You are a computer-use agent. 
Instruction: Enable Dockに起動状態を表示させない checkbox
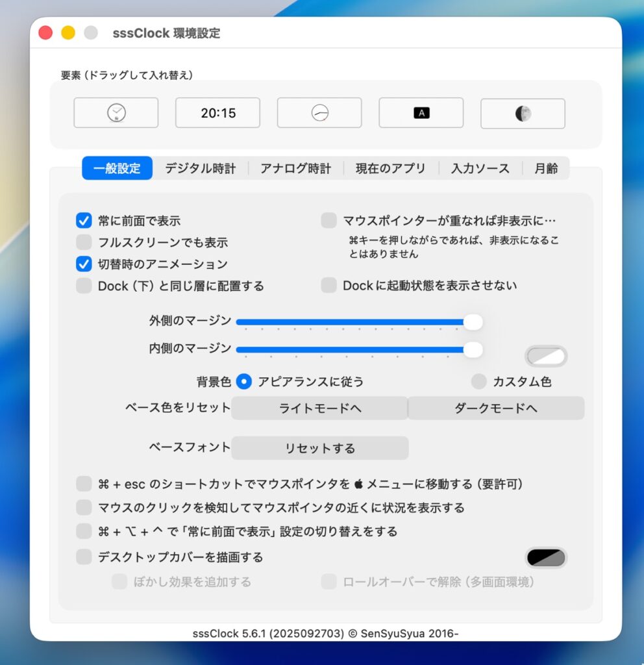pyautogui.click(x=329, y=286)
